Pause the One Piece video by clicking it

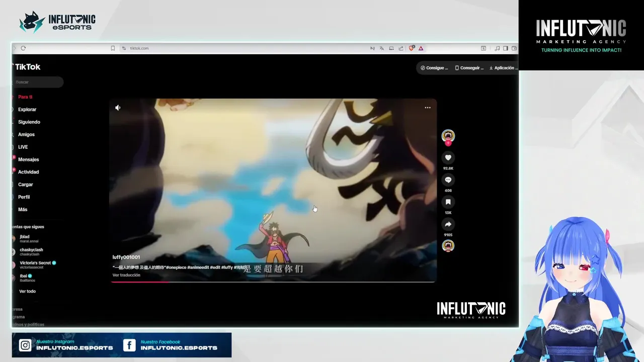273,190
